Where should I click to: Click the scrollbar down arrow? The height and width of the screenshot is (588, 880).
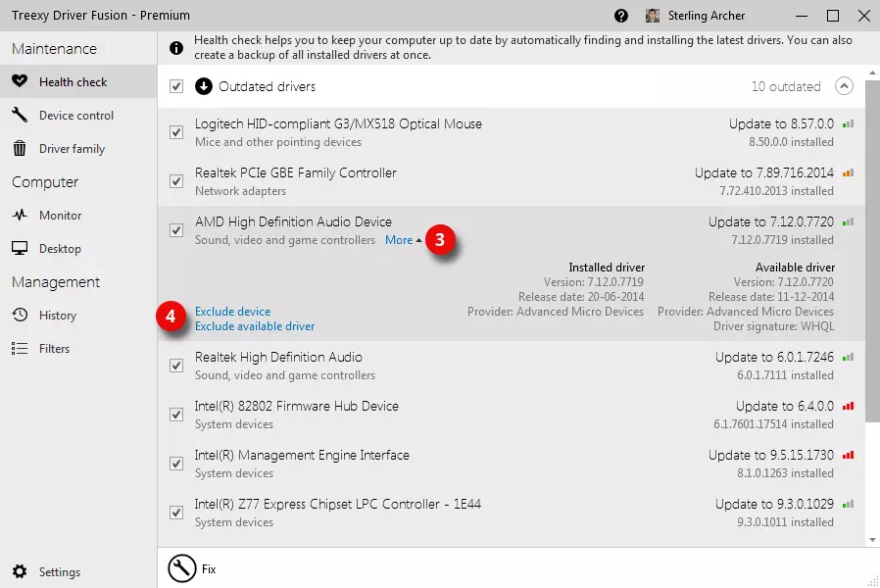(872, 540)
